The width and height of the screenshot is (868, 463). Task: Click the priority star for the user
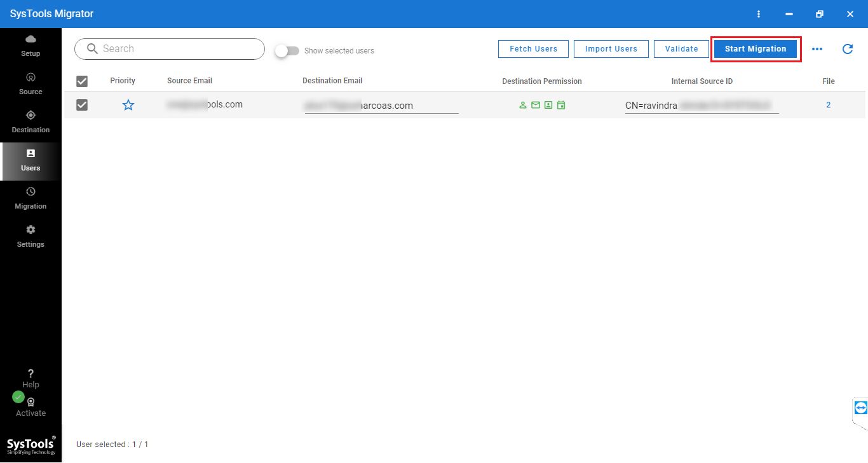tap(128, 105)
